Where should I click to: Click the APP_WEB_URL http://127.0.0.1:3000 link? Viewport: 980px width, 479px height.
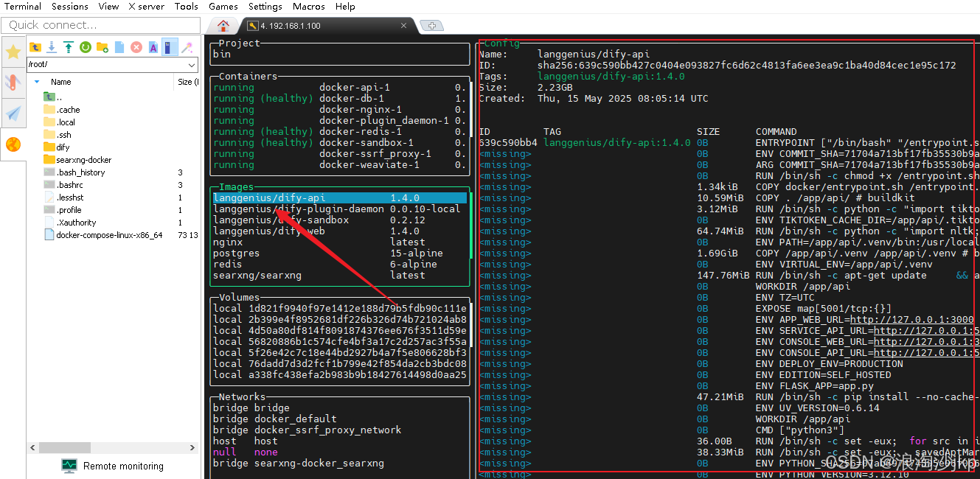(911, 320)
